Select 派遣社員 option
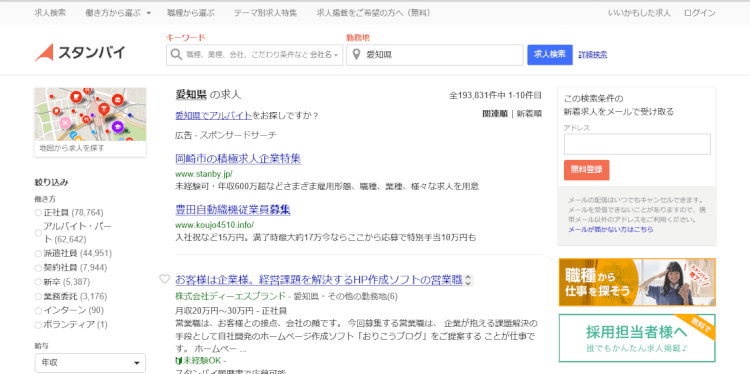 point(38,253)
